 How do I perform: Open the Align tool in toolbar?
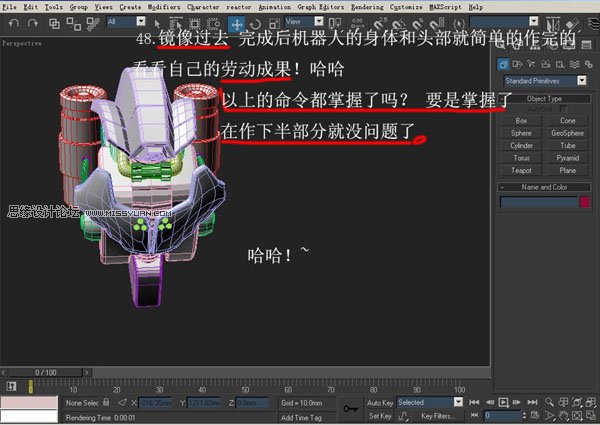click(572, 24)
